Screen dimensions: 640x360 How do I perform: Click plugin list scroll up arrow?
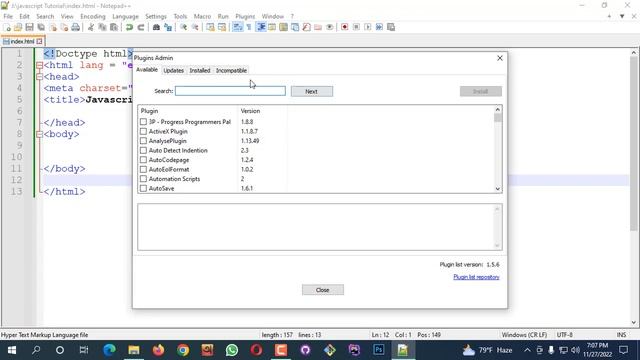click(x=498, y=109)
